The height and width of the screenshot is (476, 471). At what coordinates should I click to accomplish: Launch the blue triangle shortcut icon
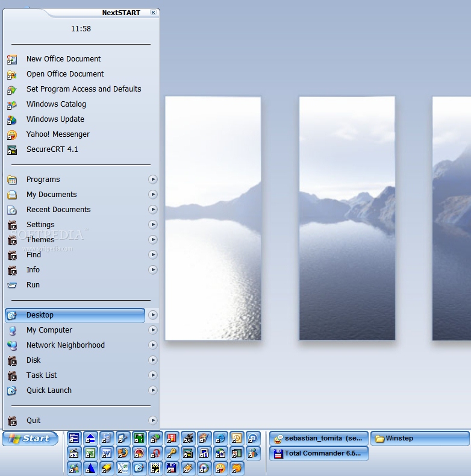[x=90, y=468]
